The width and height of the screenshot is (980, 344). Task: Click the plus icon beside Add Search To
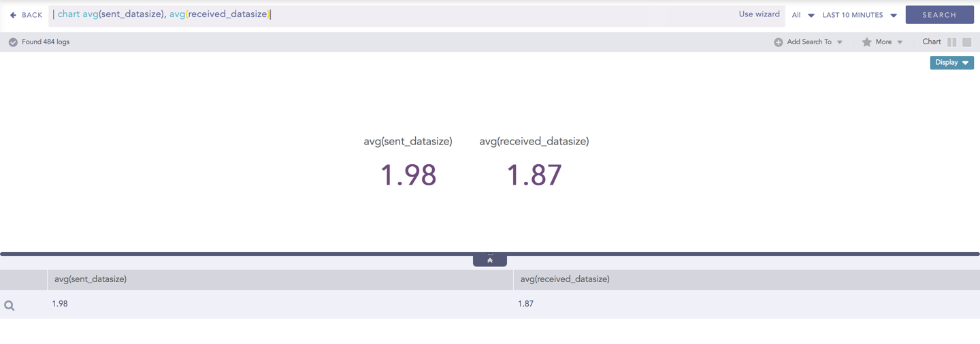pyautogui.click(x=778, y=42)
